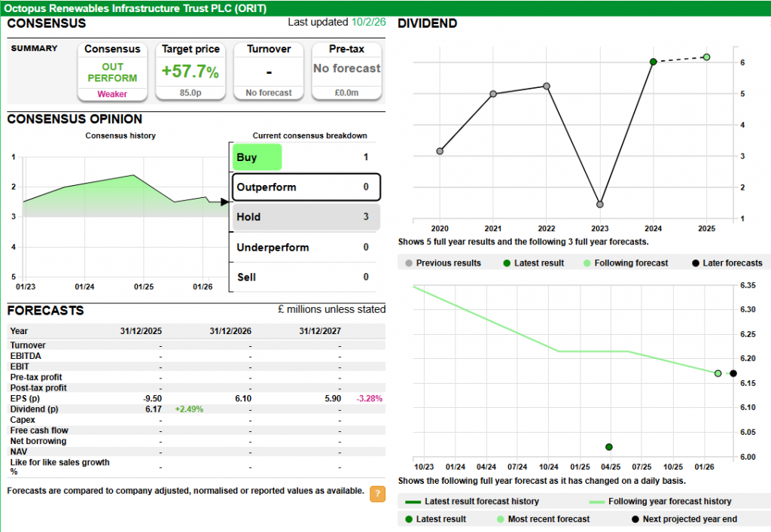Click the Turnover summary card
771x532 pixels.
pos(269,71)
